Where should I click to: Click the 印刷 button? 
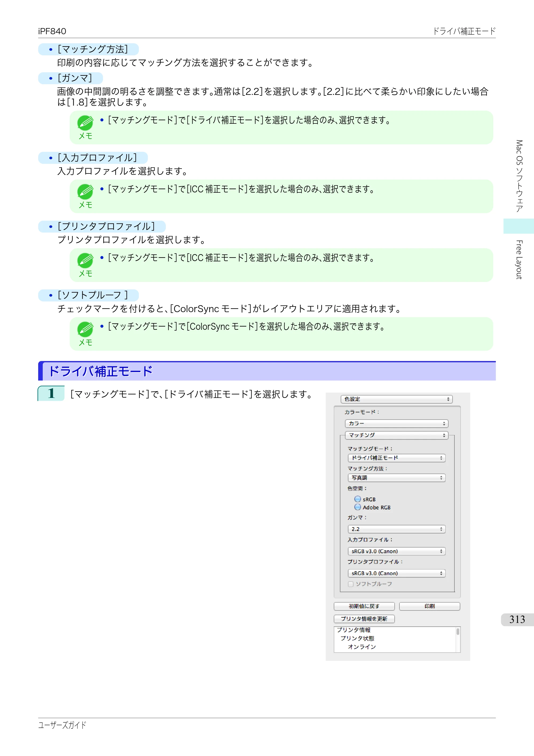[x=429, y=606]
